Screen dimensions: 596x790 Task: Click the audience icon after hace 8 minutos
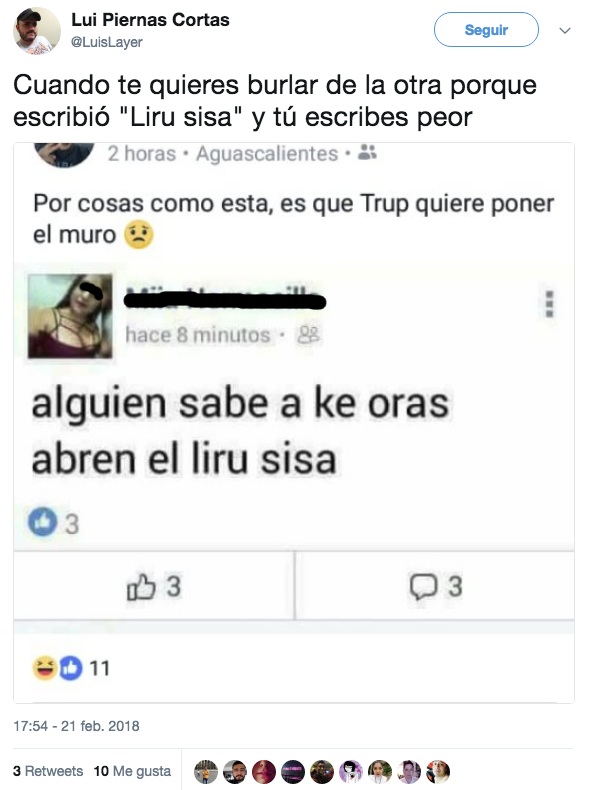[308, 334]
